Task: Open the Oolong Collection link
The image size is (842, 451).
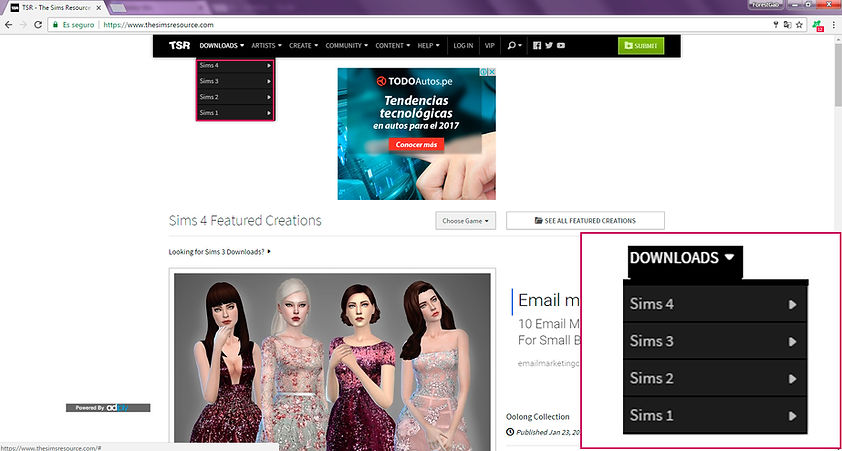Action: (x=538, y=416)
